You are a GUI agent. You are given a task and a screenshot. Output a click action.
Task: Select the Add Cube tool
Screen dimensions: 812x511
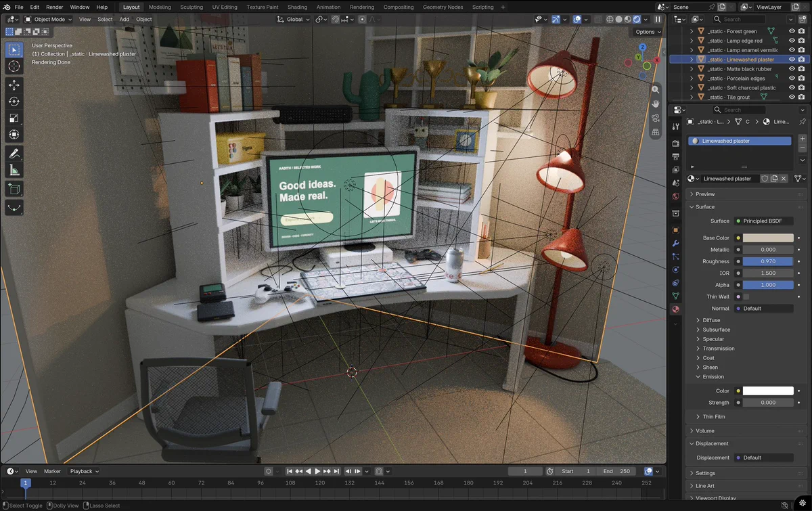click(x=14, y=189)
